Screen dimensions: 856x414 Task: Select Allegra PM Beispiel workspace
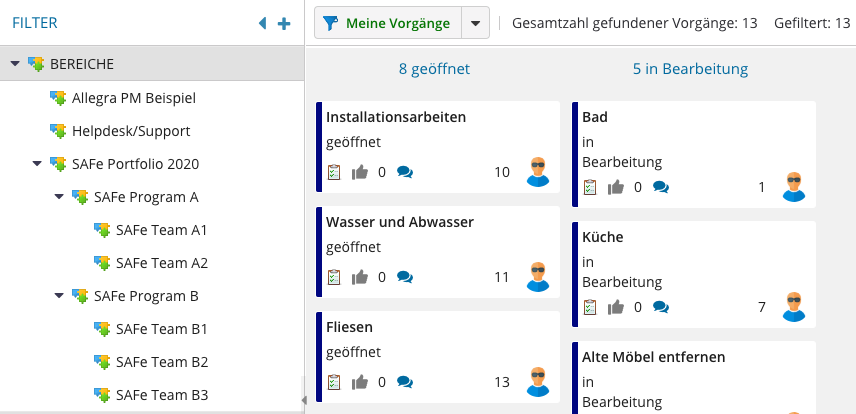point(133,97)
